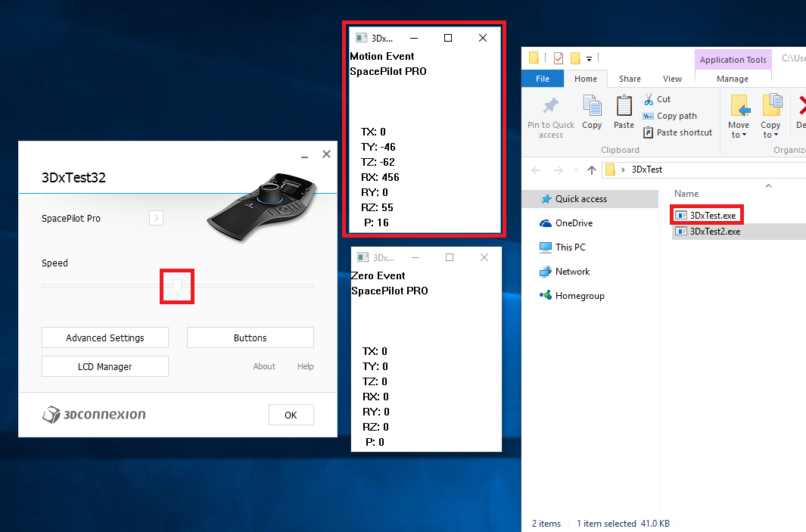806x532 pixels.
Task: Click the new folder icon in Quick Access Toolbar
Action: point(575,58)
